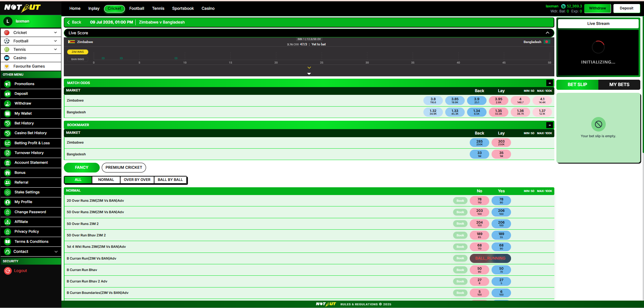Select the ZIM INNS toggle
644x308 pixels.
pyautogui.click(x=78, y=52)
